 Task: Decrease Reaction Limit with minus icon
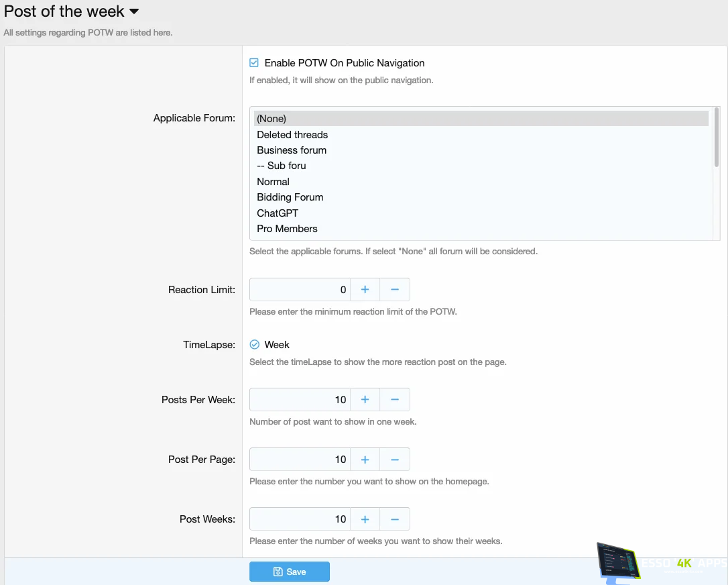tap(395, 290)
